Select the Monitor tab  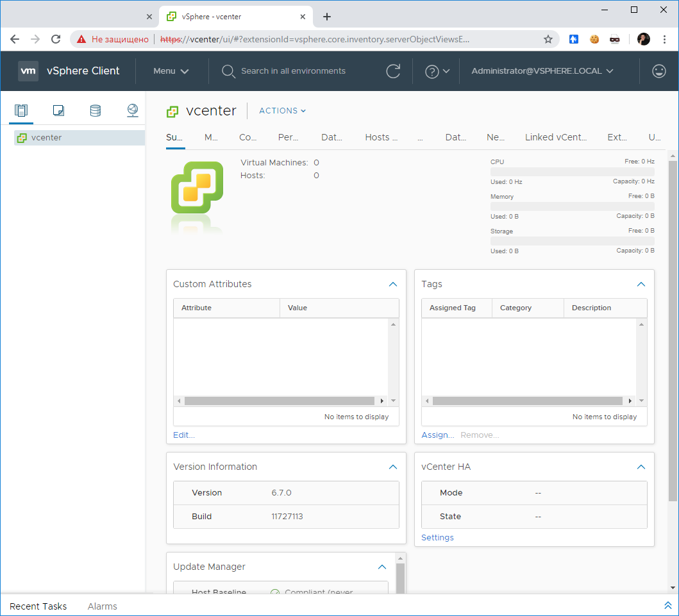pyautogui.click(x=212, y=138)
